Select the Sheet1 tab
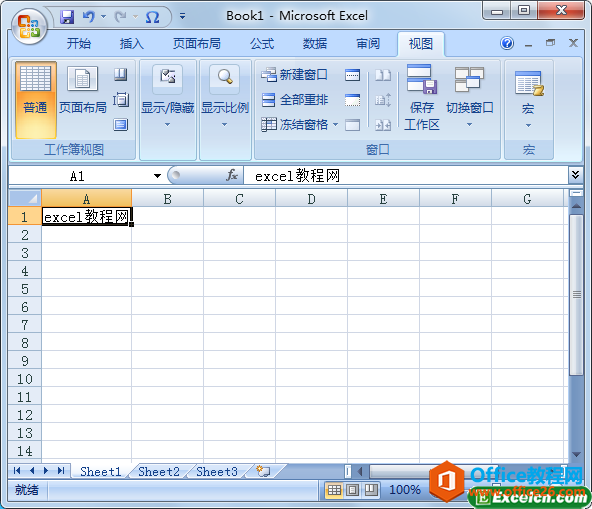Image resolution: width=592 pixels, height=509 pixels. pos(100,472)
